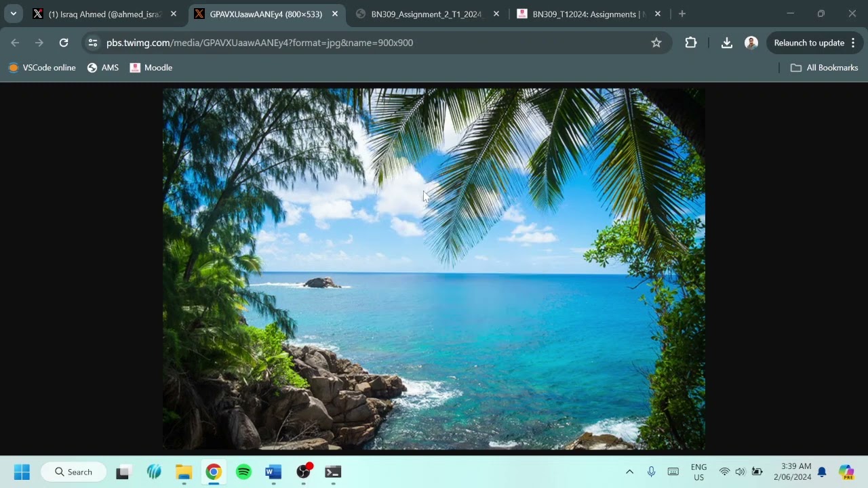Open the All Bookmarks folder

pyautogui.click(x=825, y=68)
